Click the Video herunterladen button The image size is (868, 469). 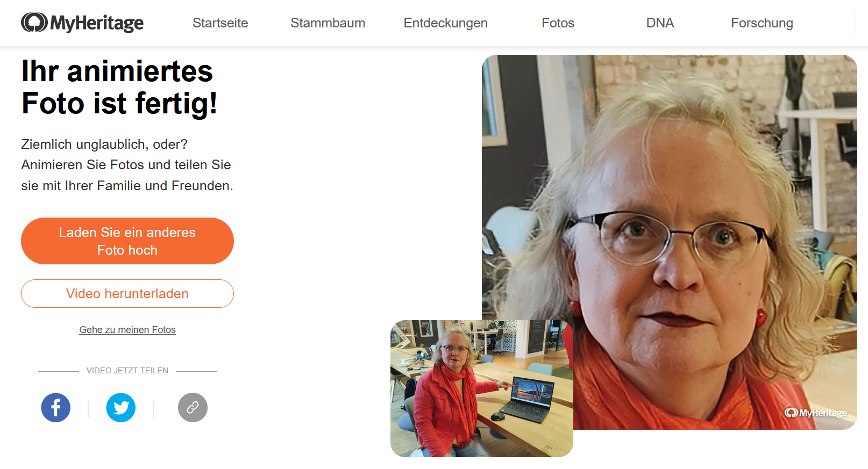coord(127,294)
